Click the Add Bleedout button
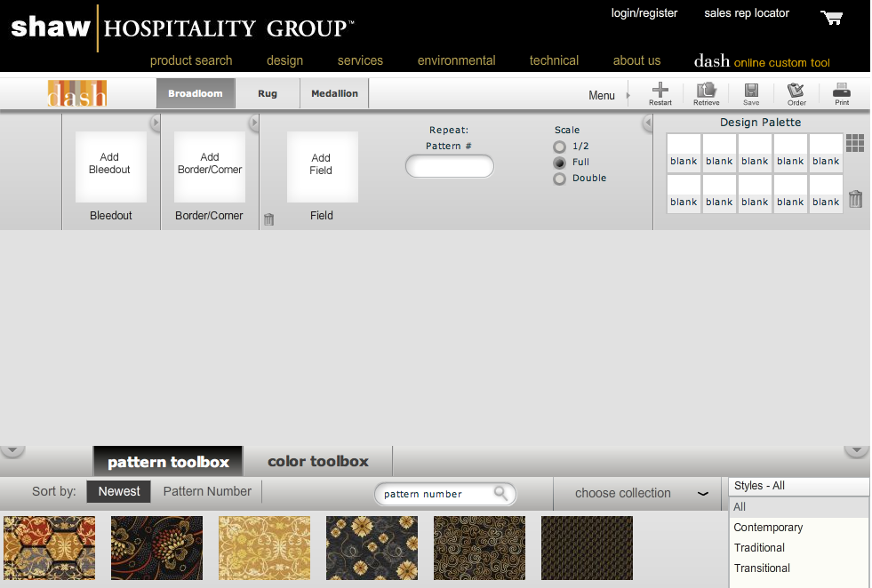 click(x=111, y=167)
